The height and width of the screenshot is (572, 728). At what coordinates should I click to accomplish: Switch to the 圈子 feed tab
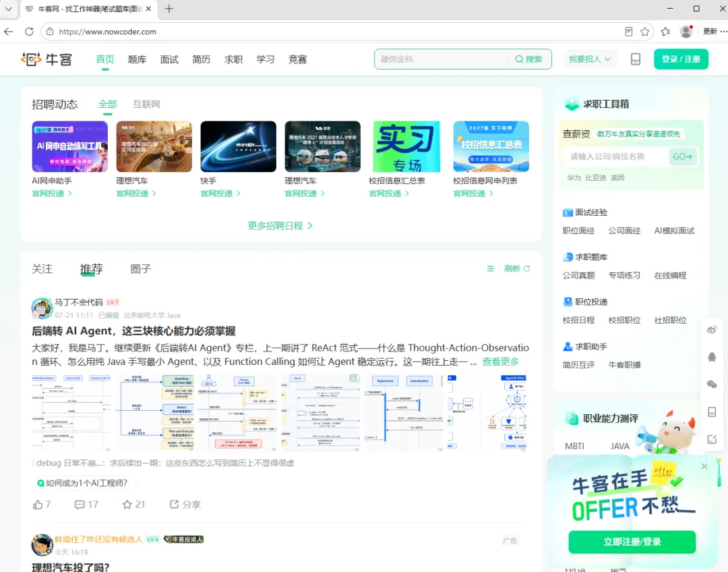141,269
